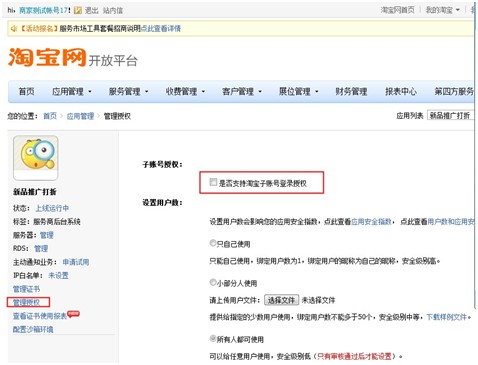Viewport: 478px width, 365px height.
Task: Select the 小部分人使用 radio option
Action: tap(213, 282)
